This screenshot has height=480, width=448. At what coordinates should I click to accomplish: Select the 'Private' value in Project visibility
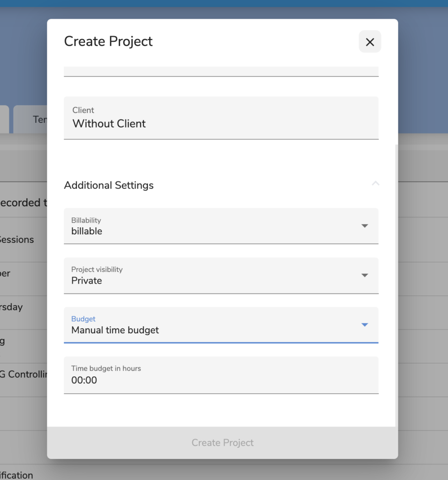click(87, 281)
